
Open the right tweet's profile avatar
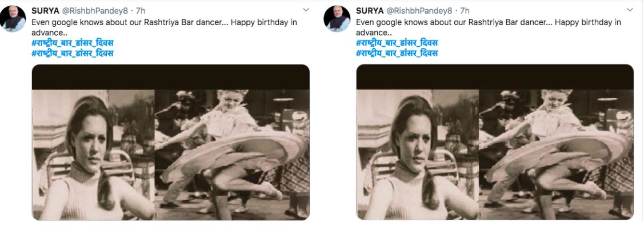click(x=337, y=18)
